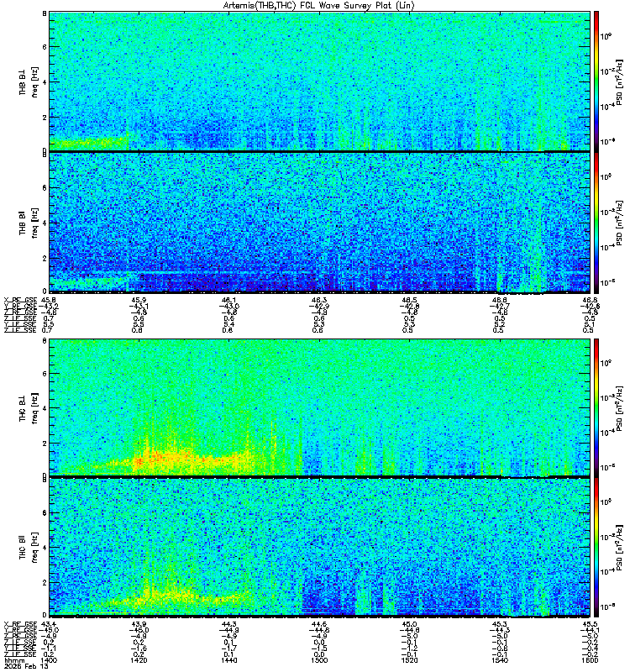This screenshot has height=672, width=630.
Task: Click the frequency tick '2' on the THC B⊥ axis
Action: click(45, 444)
